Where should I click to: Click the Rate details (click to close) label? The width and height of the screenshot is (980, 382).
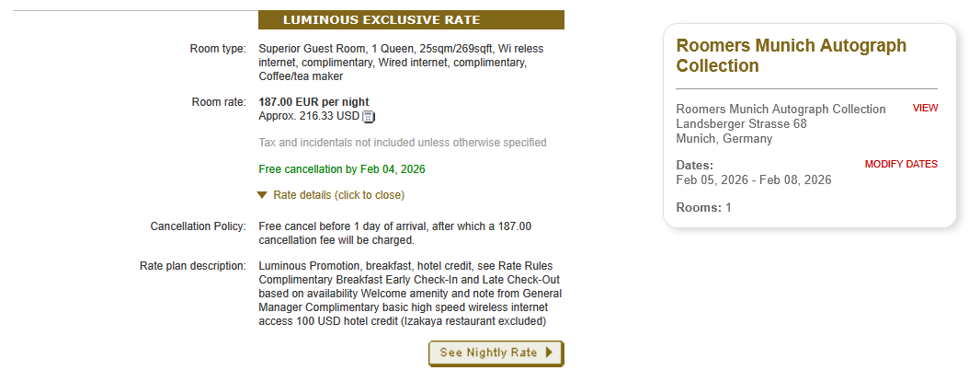click(338, 195)
